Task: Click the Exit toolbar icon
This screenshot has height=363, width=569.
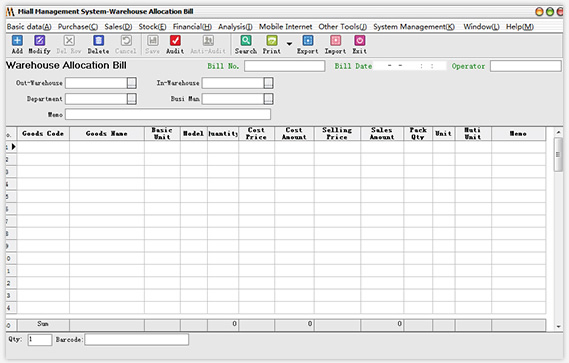Action: [x=360, y=40]
